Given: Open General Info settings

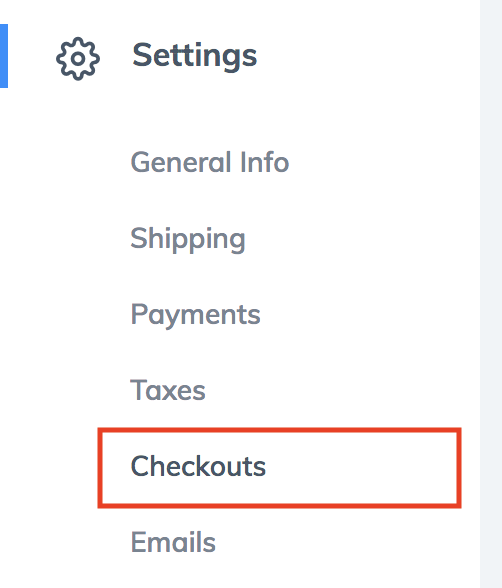Looking at the screenshot, I should [210, 162].
